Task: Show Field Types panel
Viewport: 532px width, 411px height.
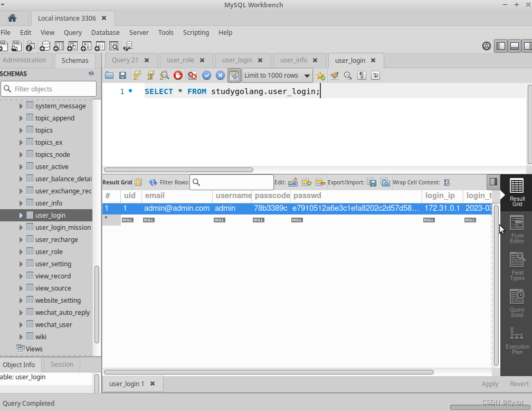Action: (517, 266)
